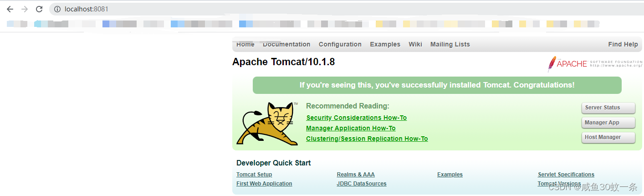644x196 pixels.
Task: Open Clustering/Session Replication How-To link
Action: tap(367, 139)
